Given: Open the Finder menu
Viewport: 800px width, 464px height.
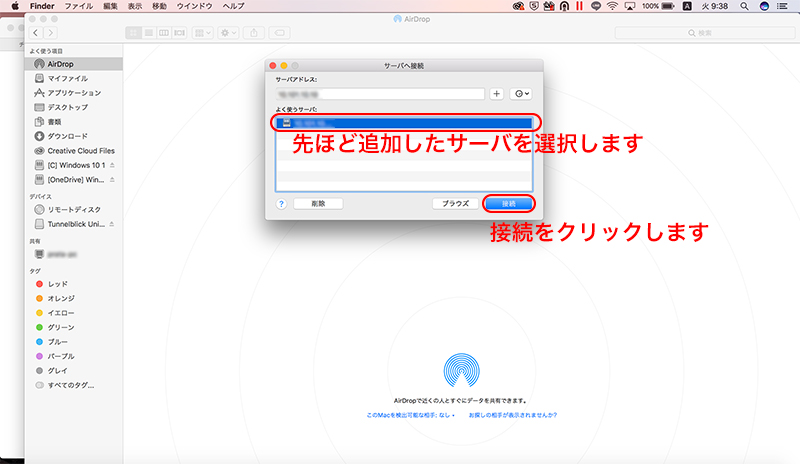Looking at the screenshot, I should 42,6.
